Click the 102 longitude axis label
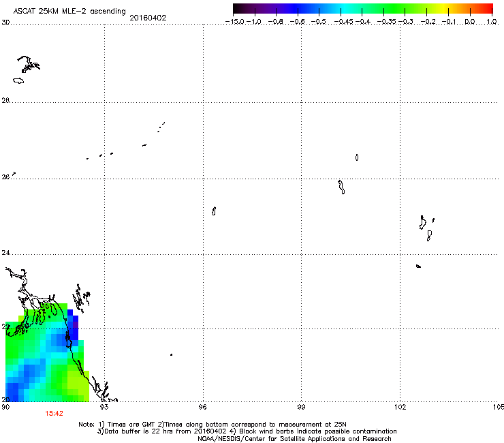504x443 pixels. pyautogui.click(x=400, y=407)
